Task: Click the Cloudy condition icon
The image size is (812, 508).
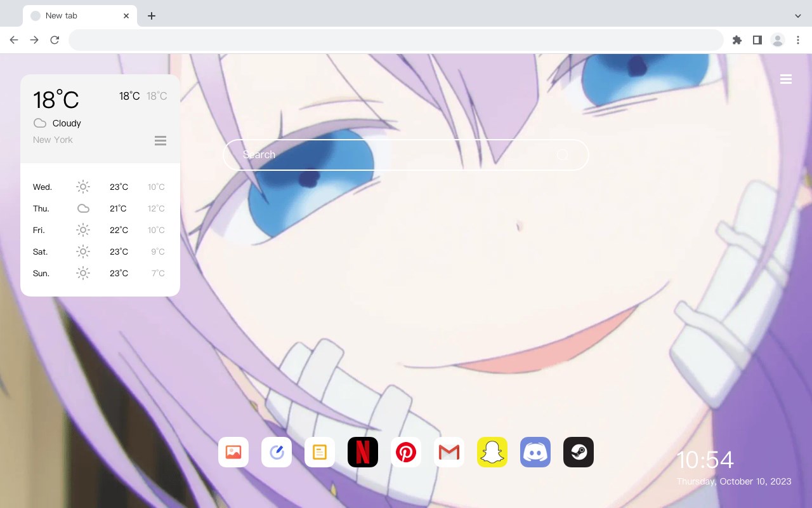Action: [x=40, y=123]
